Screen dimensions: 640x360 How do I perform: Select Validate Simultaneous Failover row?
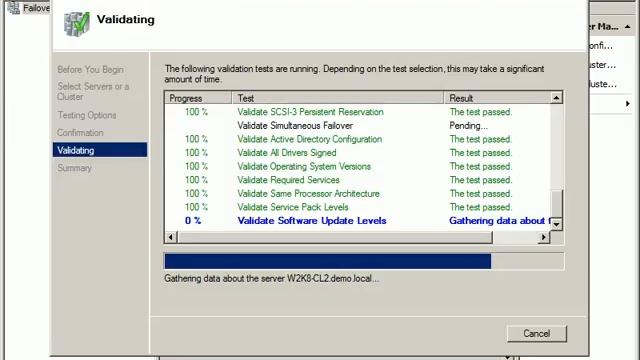point(358,125)
